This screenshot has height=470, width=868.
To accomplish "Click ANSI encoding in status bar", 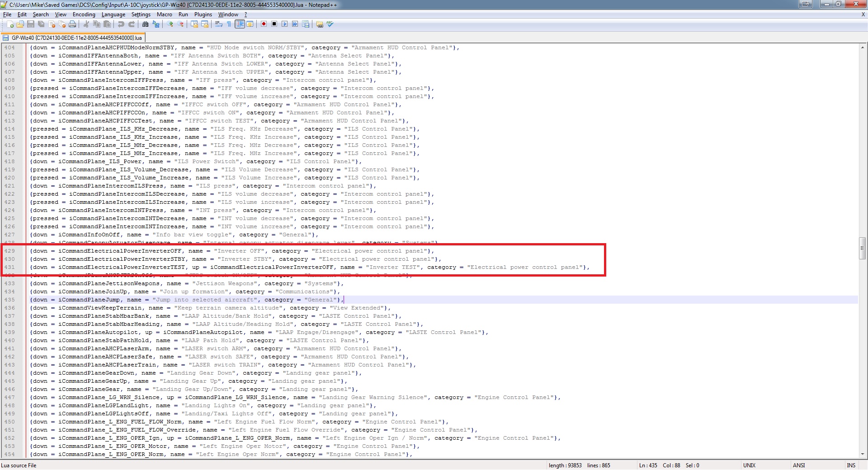I will (x=799, y=465).
